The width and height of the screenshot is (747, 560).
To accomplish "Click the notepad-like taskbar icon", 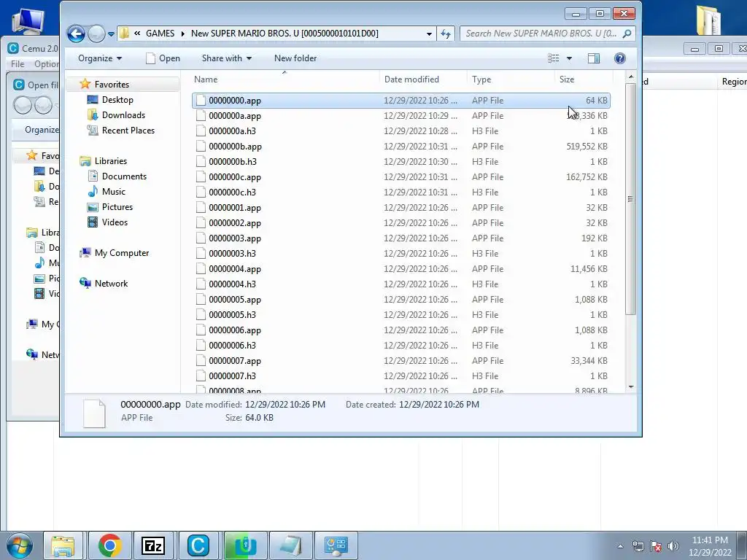I will click(290, 545).
